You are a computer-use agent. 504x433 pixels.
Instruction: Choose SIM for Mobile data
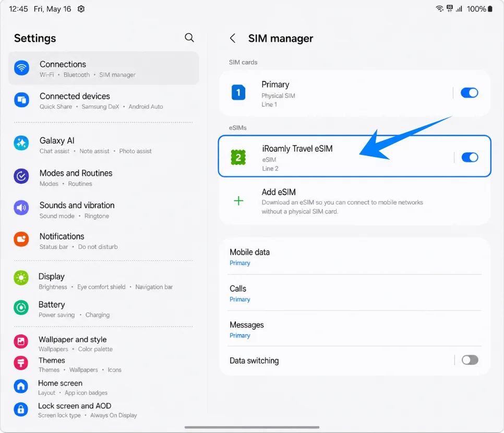click(x=355, y=257)
